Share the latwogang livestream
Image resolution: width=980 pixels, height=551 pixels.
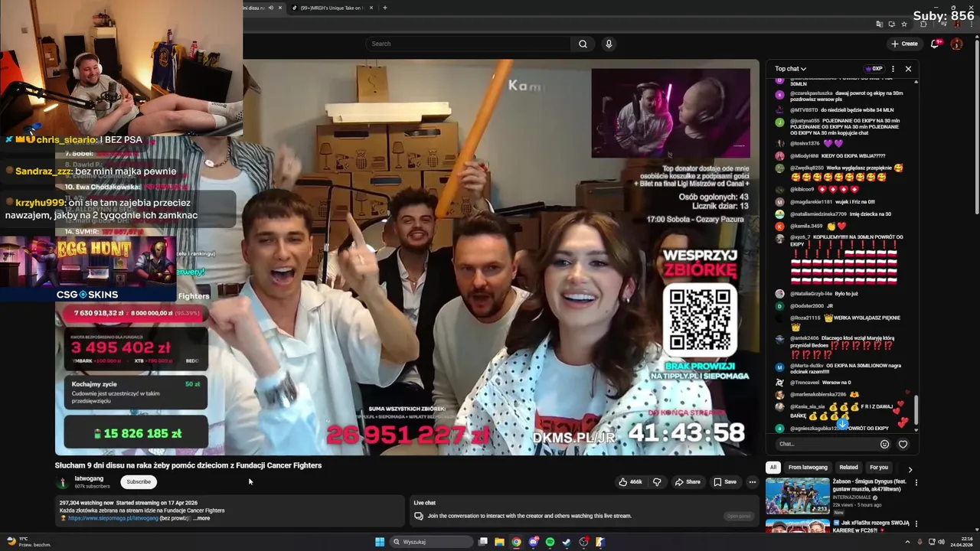pyautogui.click(x=687, y=482)
